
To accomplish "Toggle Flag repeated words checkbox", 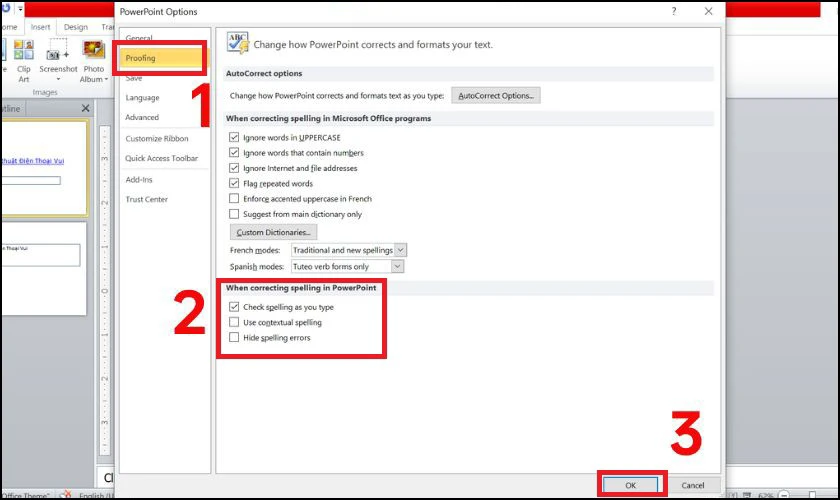I will tap(234, 183).
